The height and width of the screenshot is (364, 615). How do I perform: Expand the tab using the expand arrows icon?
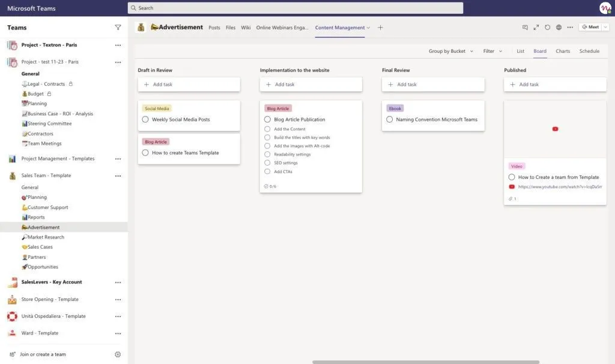pos(536,28)
